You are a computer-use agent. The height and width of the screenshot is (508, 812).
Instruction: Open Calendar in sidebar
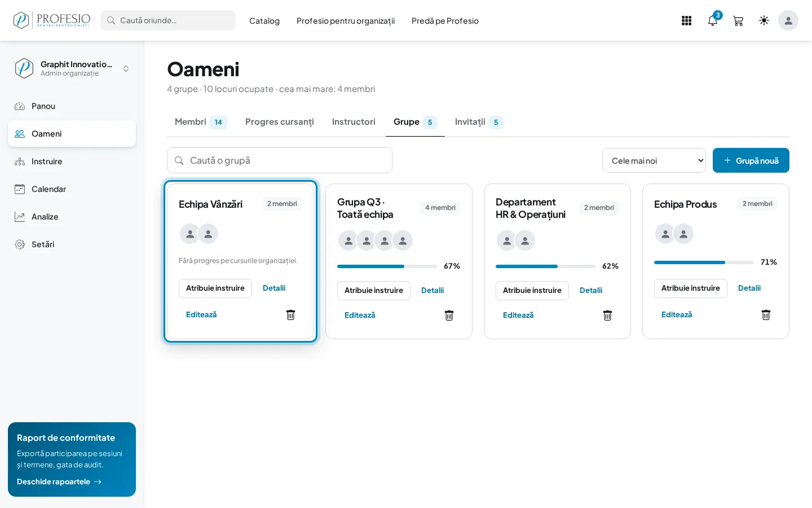click(72, 189)
